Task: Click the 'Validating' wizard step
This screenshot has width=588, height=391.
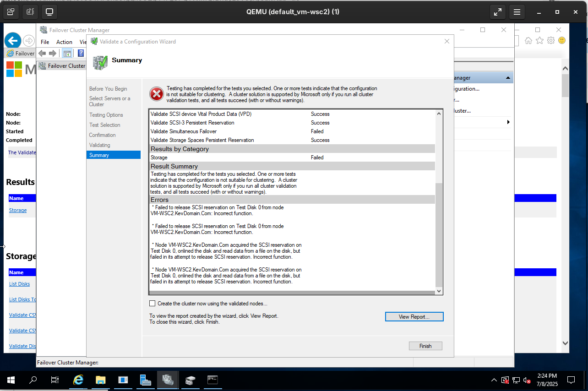Action: [100, 145]
